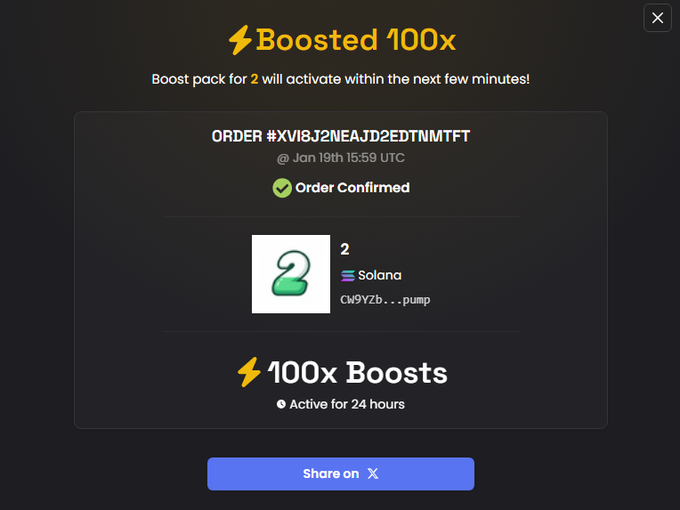Click the timestamp Jan 19th 15:59 UTC
Screen dimensions: 680x510
[349, 158]
